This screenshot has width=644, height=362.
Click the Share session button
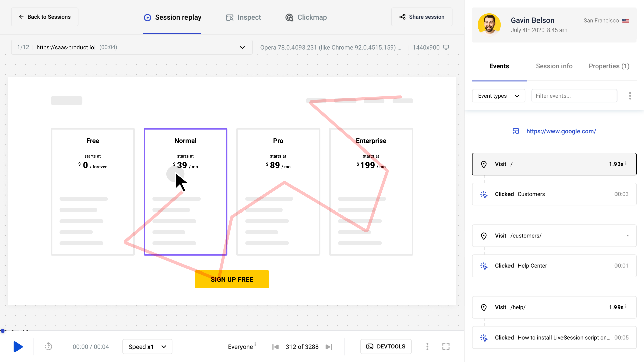(x=422, y=17)
